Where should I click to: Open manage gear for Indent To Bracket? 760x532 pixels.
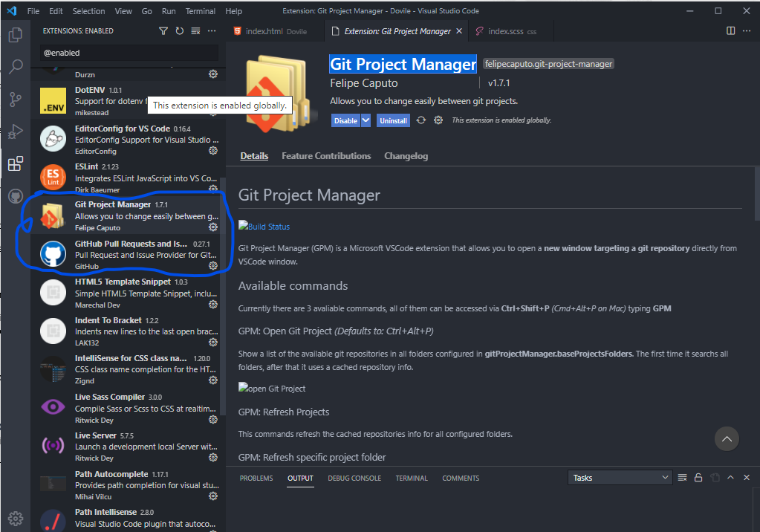(212, 342)
